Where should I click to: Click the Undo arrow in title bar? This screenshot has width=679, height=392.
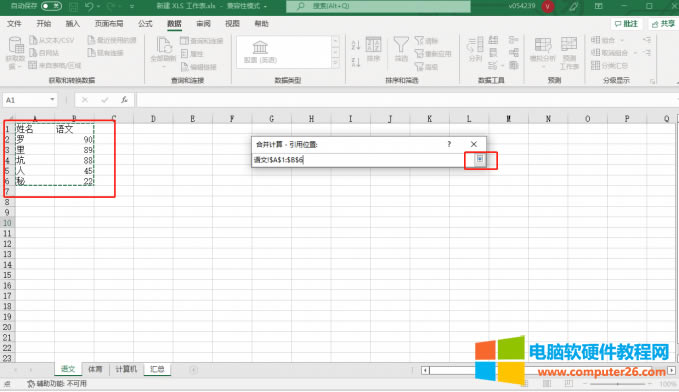(x=89, y=6)
